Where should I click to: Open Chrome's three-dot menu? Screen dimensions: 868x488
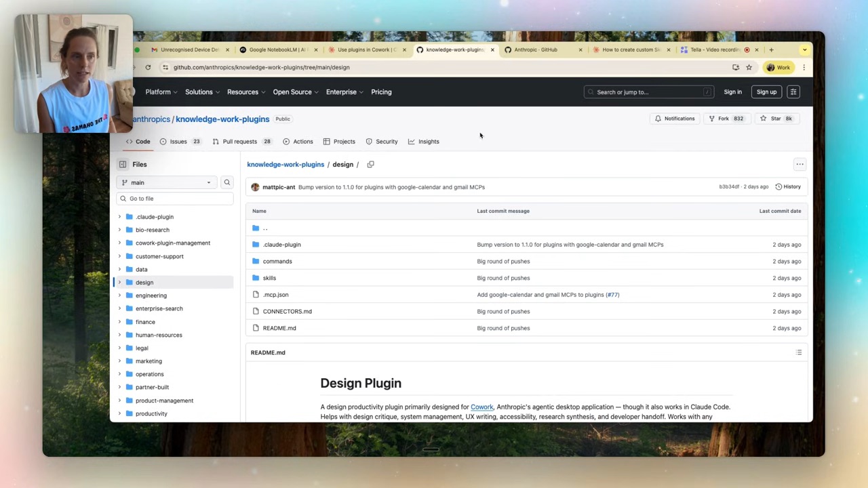click(804, 67)
